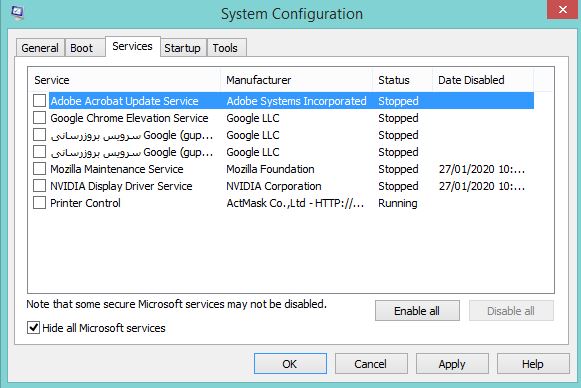This screenshot has height=388, width=581.
Task: Close the System Configuration window
Action: pos(562,9)
